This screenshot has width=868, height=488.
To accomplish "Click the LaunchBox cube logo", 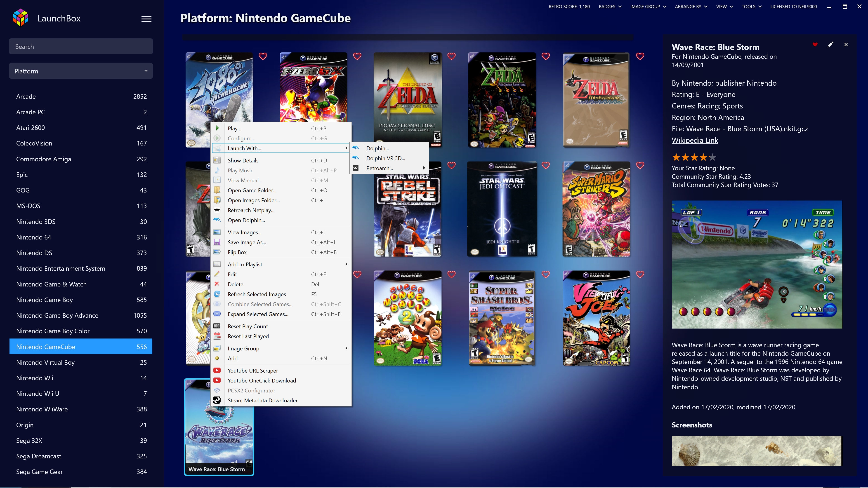I will (21, 18).
